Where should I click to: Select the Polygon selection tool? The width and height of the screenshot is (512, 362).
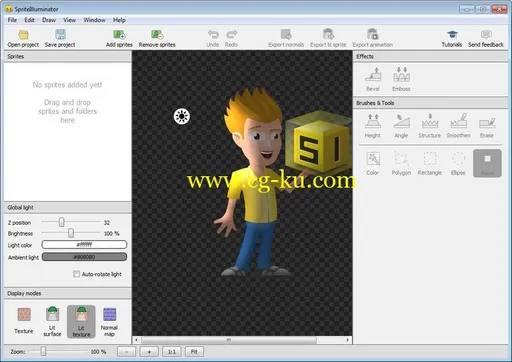[x=401, y=163]
